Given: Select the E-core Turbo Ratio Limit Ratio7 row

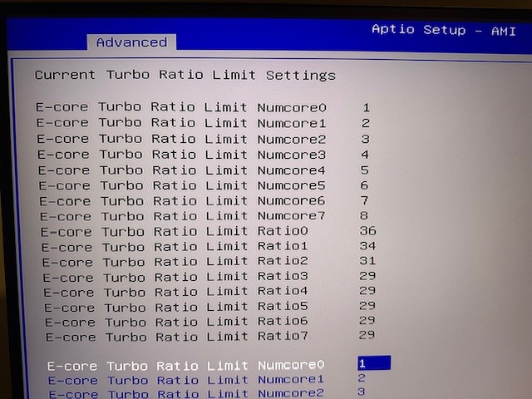Looking at the screenshot, I should (x=177, y=337).
